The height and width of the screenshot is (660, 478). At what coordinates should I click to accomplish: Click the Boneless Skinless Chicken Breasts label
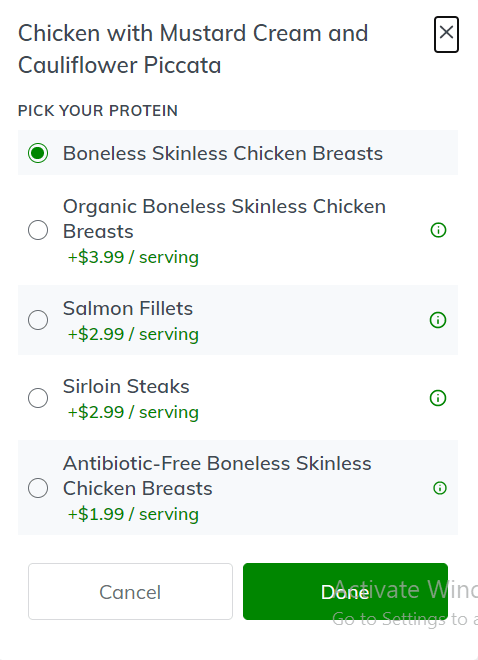(223, 153)
